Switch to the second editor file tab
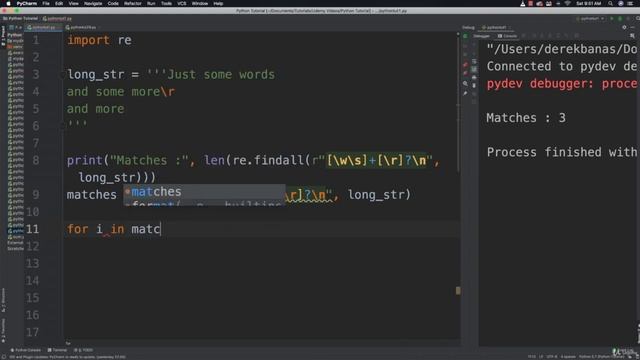This screenshot has height=360, width=640. coord(82,27)
